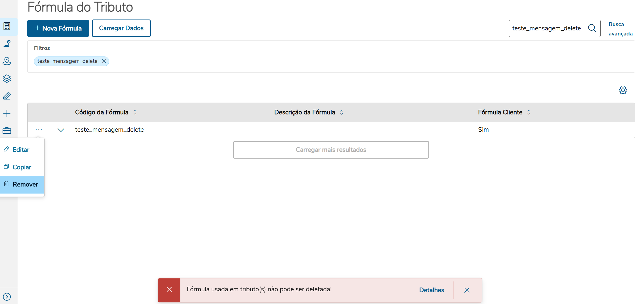Sort by Código da Fórmula column
Viewport: 644px width, 304px height.
click(135, 112)
